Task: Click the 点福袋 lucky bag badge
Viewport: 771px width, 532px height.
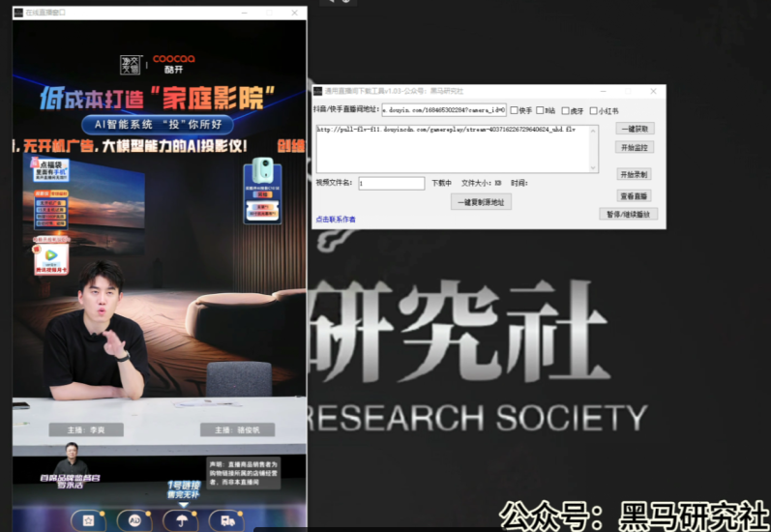Action: pos(51,169)
